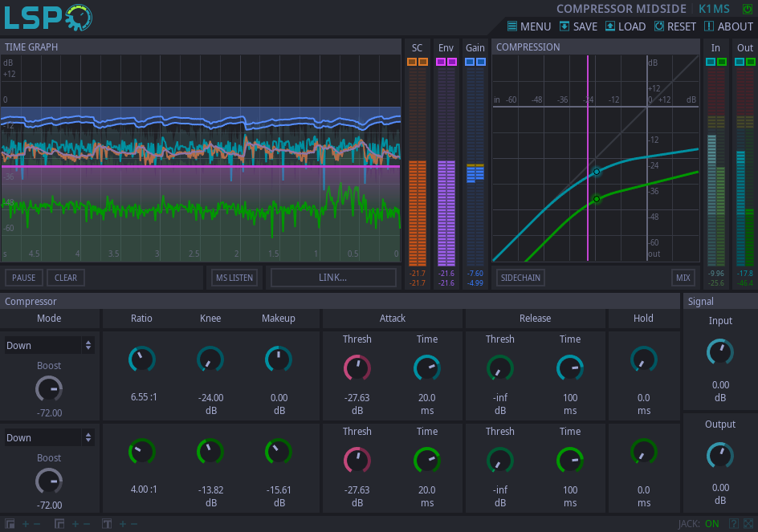Open the ABOUT dialog
This screenshot has width=758, height=532.
click(728, 26)
